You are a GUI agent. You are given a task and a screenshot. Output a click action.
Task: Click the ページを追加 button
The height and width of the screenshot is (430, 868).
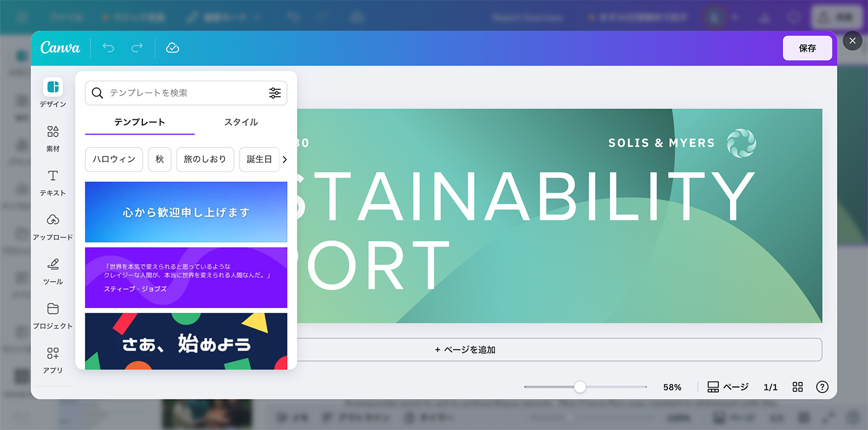click(465, 350)
